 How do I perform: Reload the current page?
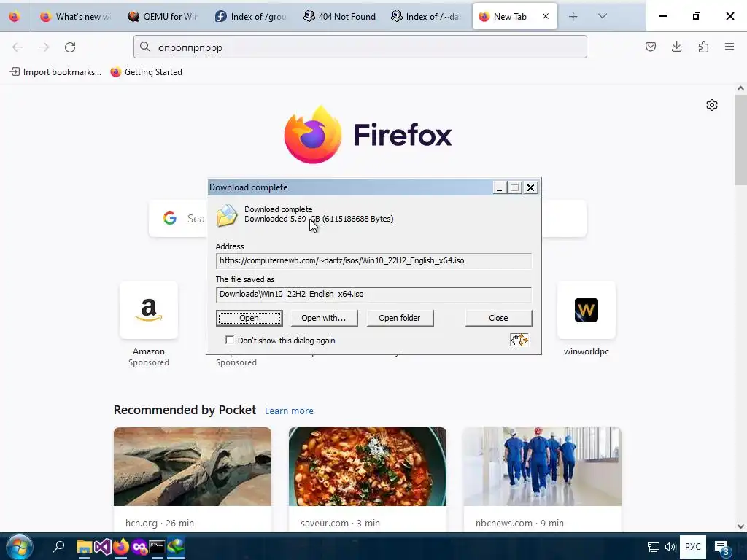coord(70,47)
